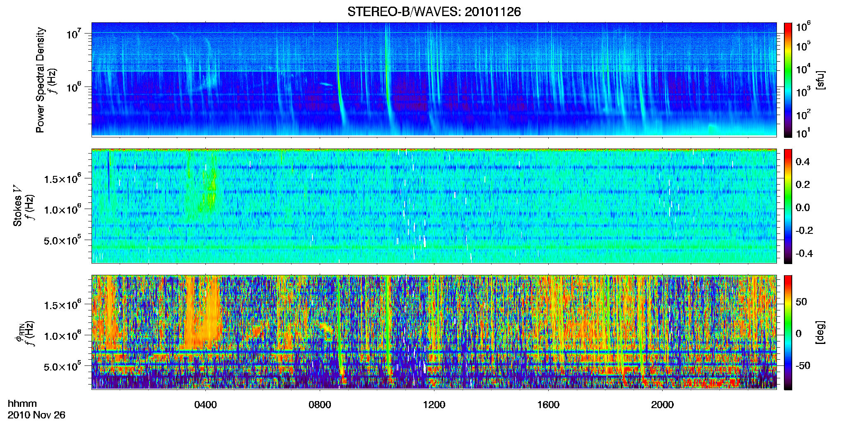Click the 0400 time tick label

pos(205,405)
